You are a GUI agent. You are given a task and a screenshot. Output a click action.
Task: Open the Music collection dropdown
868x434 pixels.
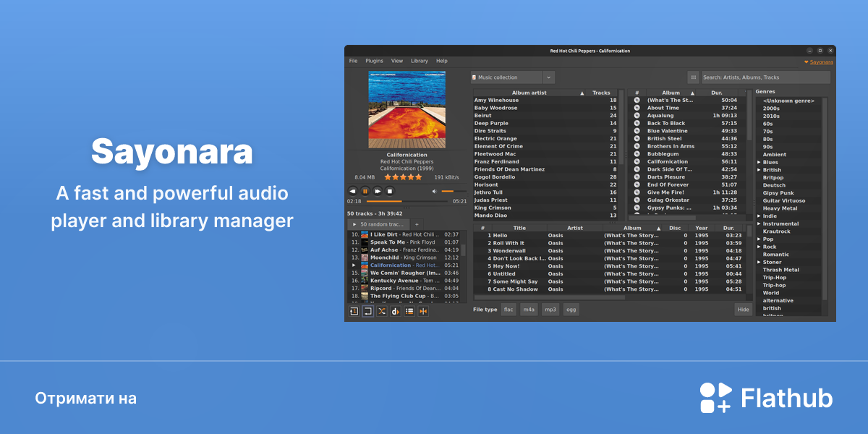click(x=512, y=77)
